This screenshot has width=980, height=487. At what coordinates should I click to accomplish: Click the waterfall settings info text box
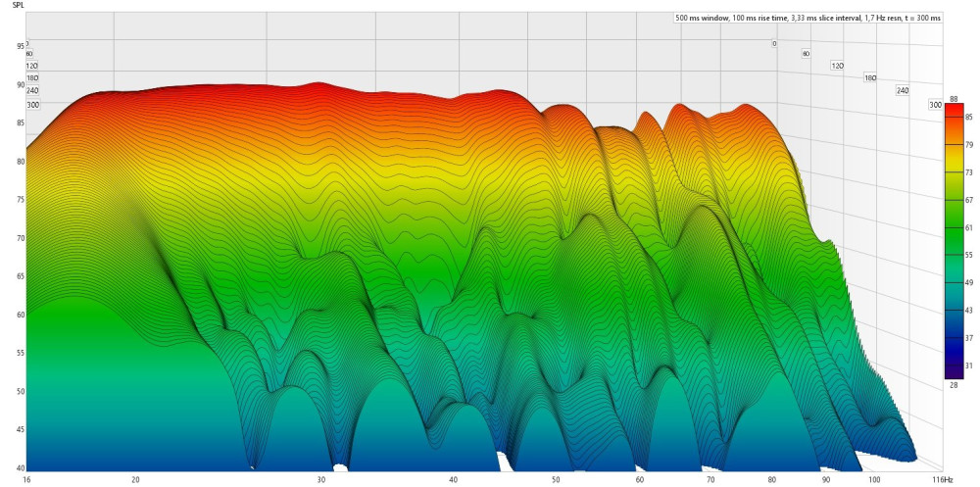(808, 18)
